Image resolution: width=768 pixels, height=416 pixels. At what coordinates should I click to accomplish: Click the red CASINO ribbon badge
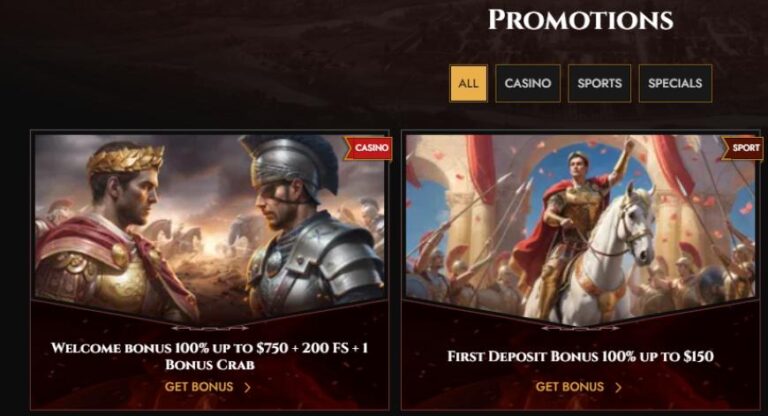[369, 147]
